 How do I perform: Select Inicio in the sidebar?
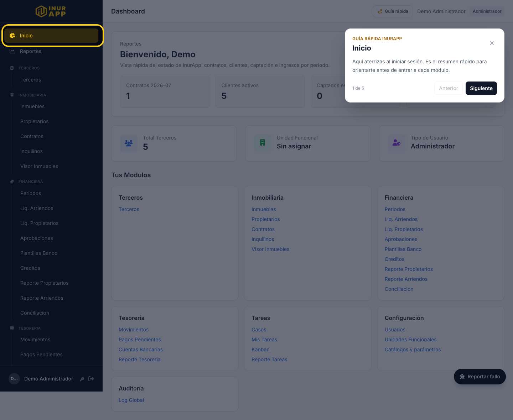52,36
